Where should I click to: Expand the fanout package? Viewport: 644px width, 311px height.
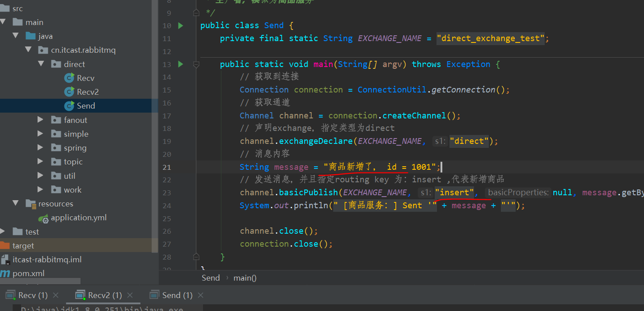pyautogui.click(x=41, y=120)
